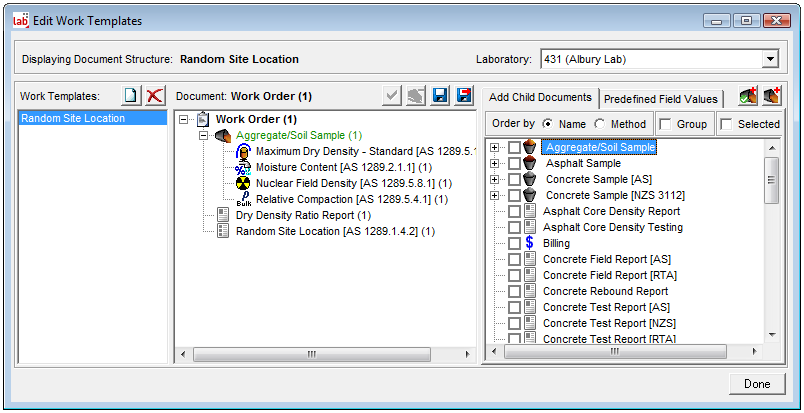Click the Maximum Dry Density test icon

pyautogui.click(x=242, y=151)
